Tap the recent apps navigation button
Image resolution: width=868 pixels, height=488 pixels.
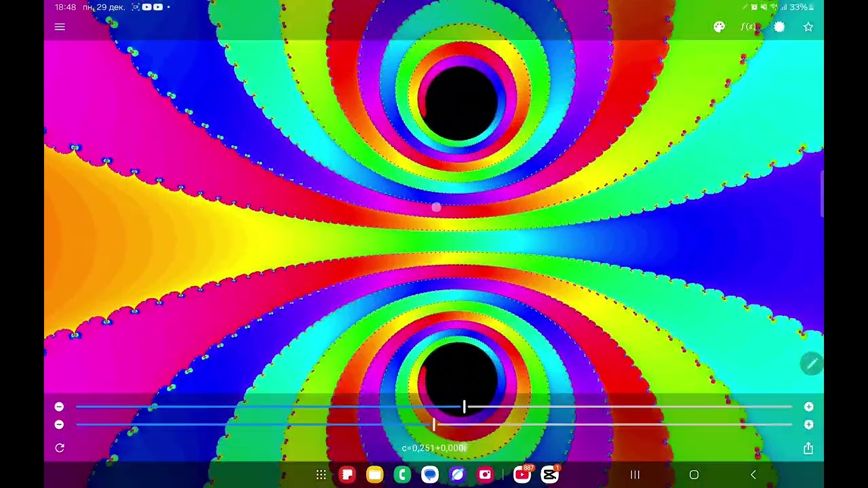[x=635, y=475]
